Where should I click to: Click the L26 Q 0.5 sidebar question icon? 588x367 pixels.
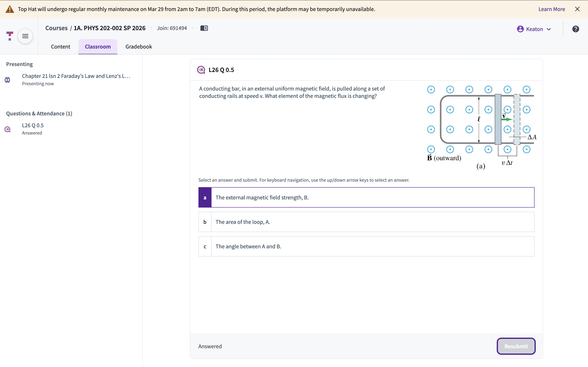[x=8, y=129]
